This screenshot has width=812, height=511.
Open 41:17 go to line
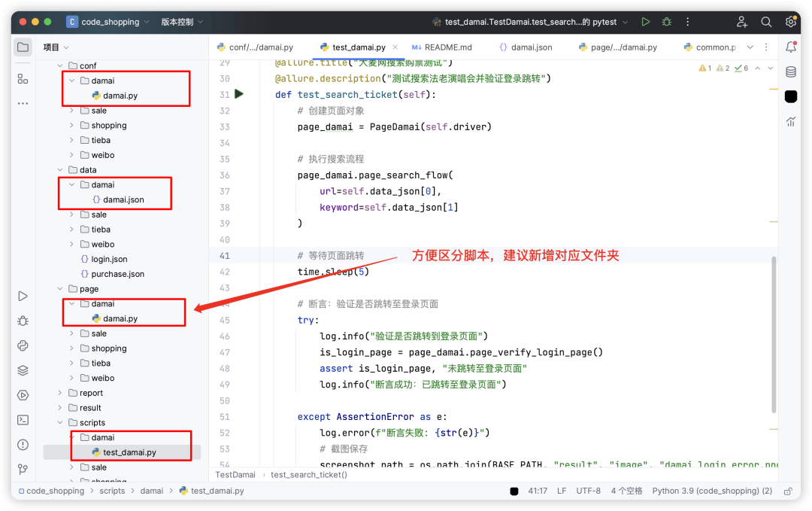click(538, 491)
